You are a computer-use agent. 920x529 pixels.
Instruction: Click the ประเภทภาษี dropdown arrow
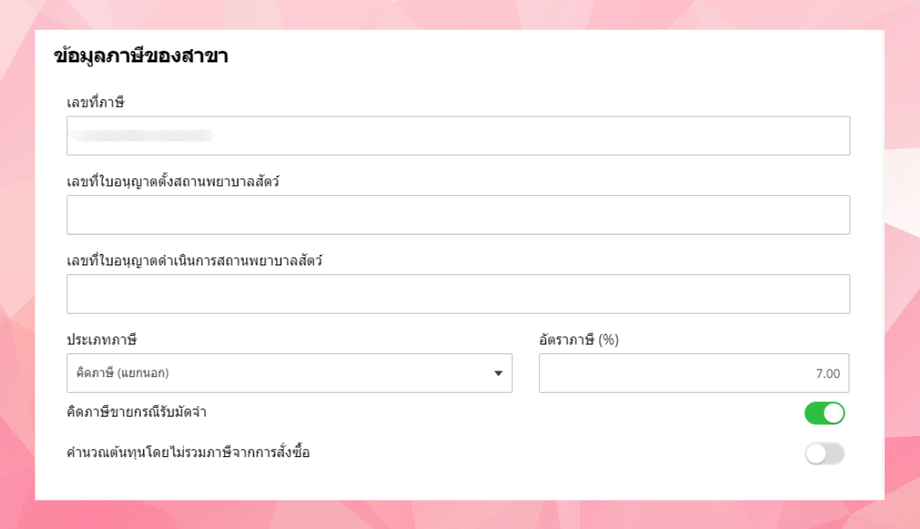coord(498,374)
